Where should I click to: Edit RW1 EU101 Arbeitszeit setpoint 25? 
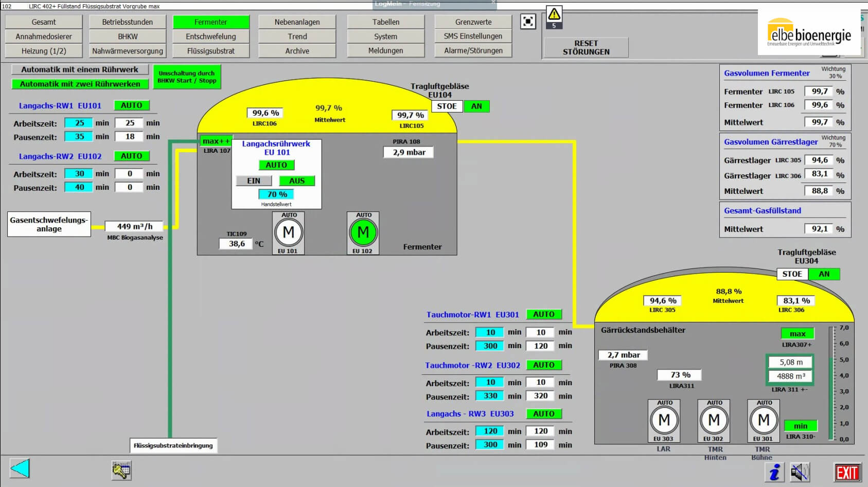[79, 123]
